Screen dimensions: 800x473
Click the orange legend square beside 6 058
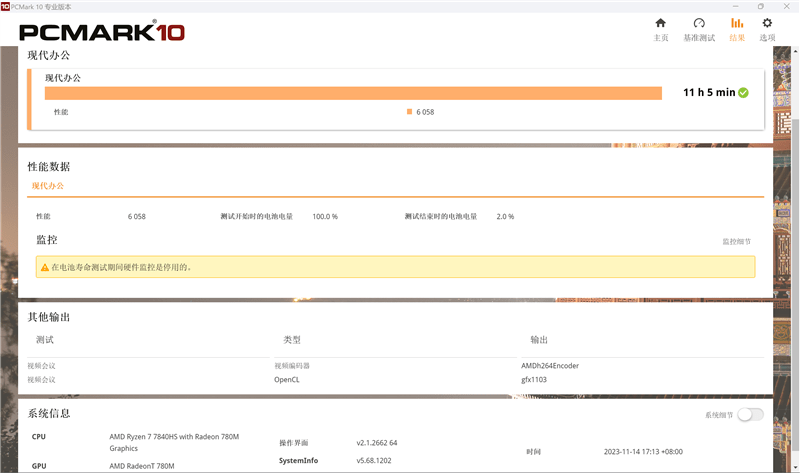(x=410, y=112)
